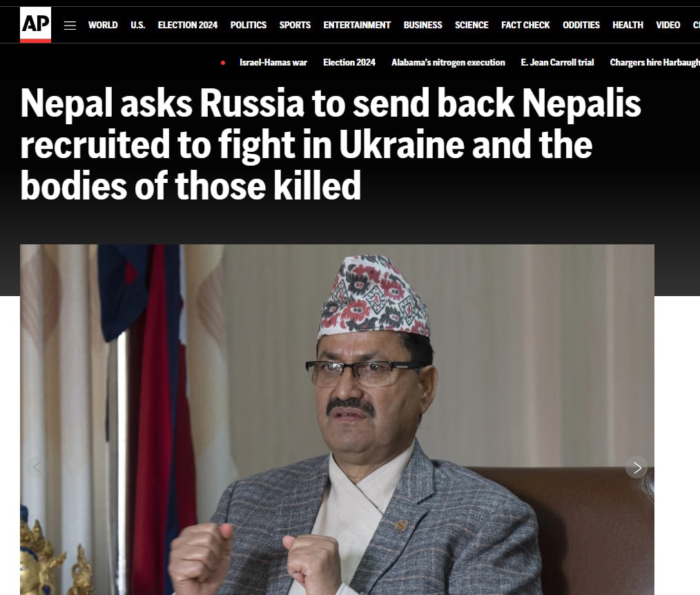Go to previous photo with left arrow
This screenshot has width=700, height=595.
(x=37, y=467)
